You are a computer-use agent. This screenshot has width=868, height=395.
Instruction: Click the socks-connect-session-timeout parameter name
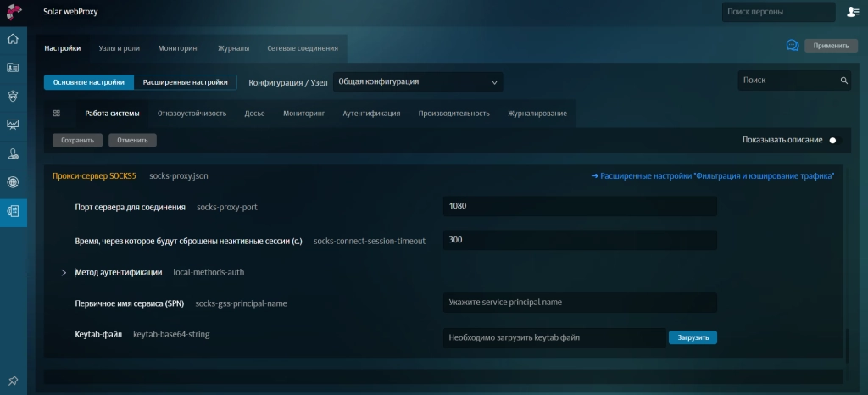(370, 242)
